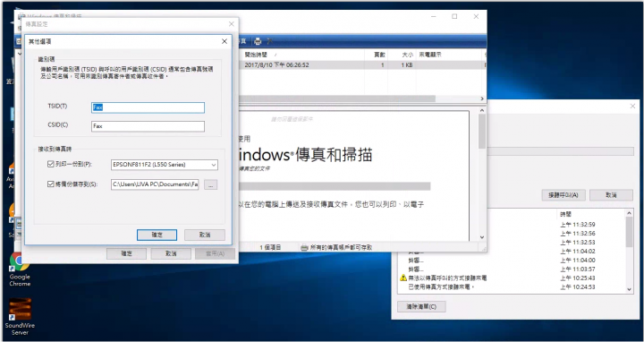
Task: Close the fax monitor window
Action: tap(632, 106)
